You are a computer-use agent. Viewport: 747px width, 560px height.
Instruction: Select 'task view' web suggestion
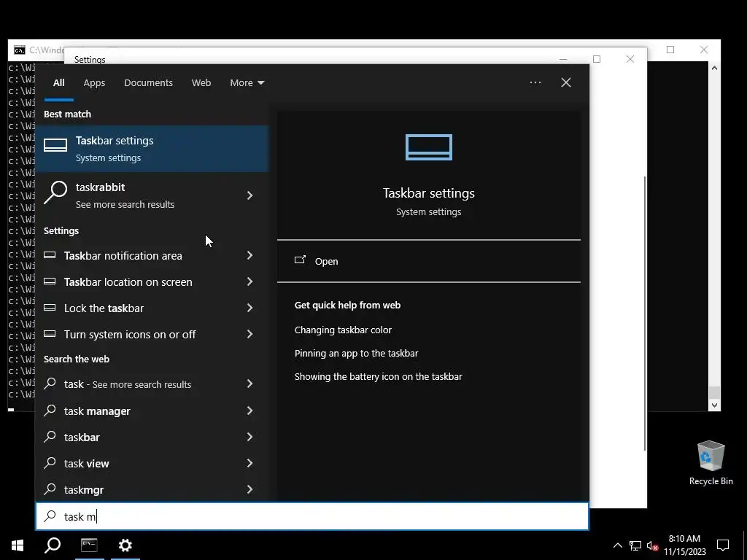pyautogui.click(x=137, y=463)
